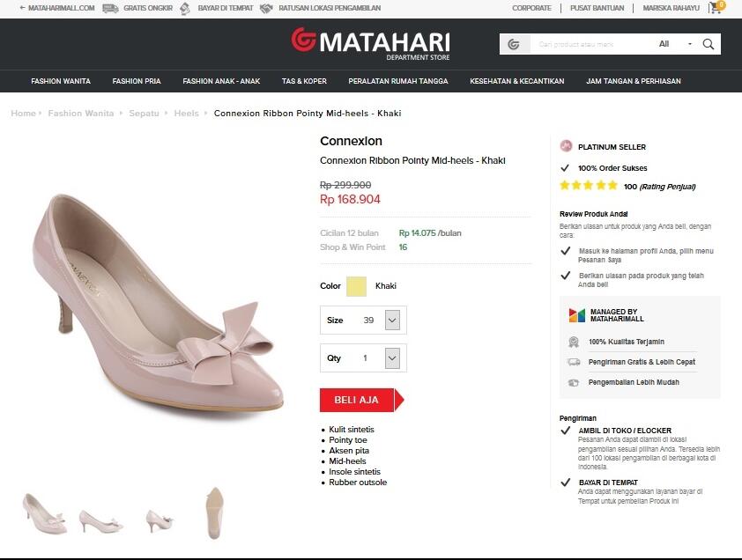
Task: Click the Ambil Di Toko checkmark
Action: (x=565, y=431)
